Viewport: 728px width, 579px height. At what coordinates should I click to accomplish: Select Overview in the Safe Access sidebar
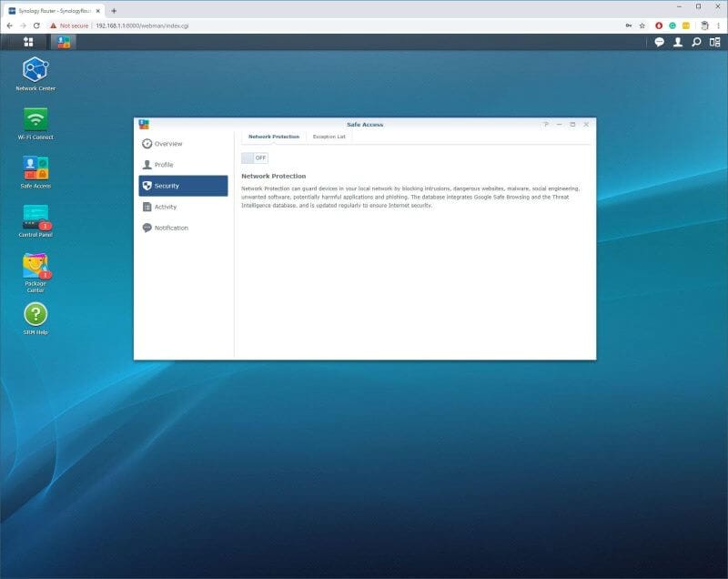[168, 144]
